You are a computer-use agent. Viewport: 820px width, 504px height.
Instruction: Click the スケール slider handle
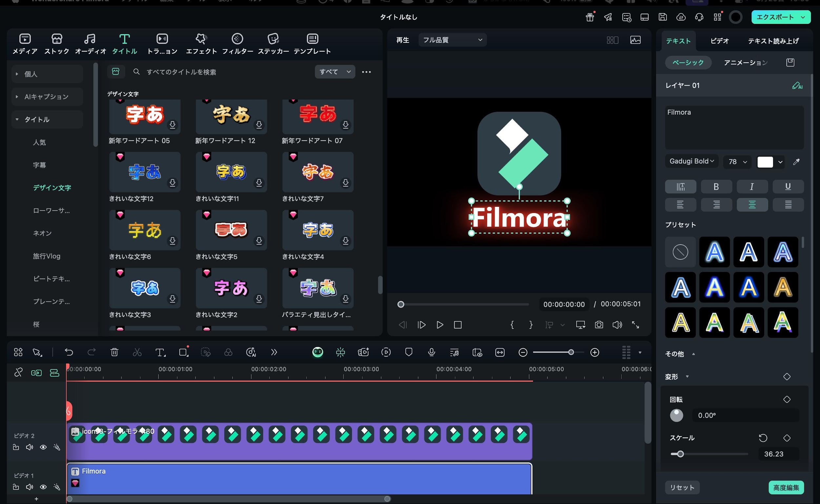[x=680, y=454]
